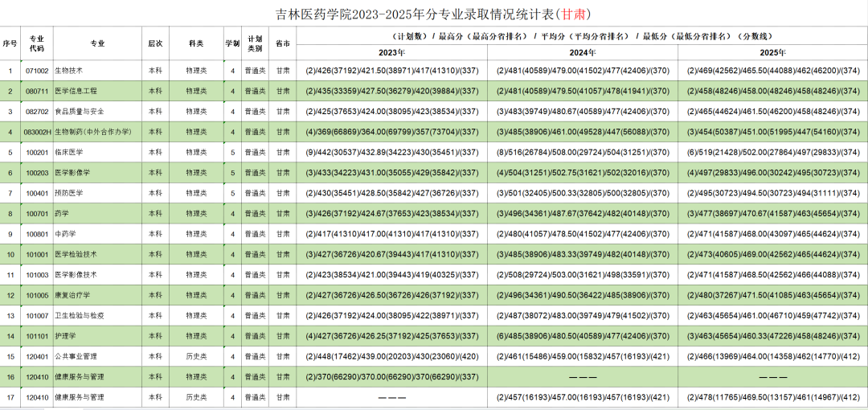Click the 2023年 year header
868x410 pixels.
[392, 52]
